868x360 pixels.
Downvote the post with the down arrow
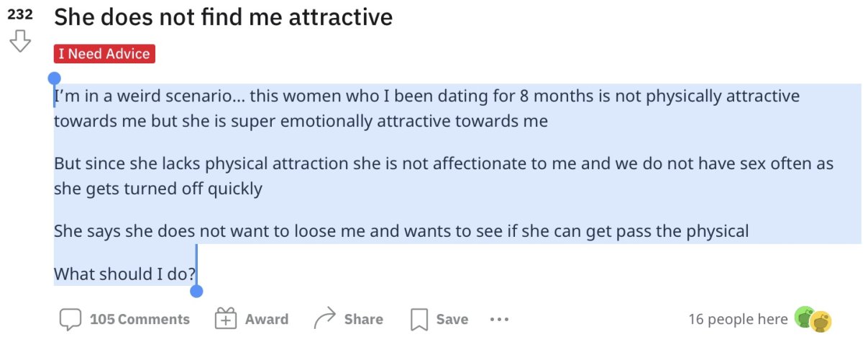coord(20,41)
